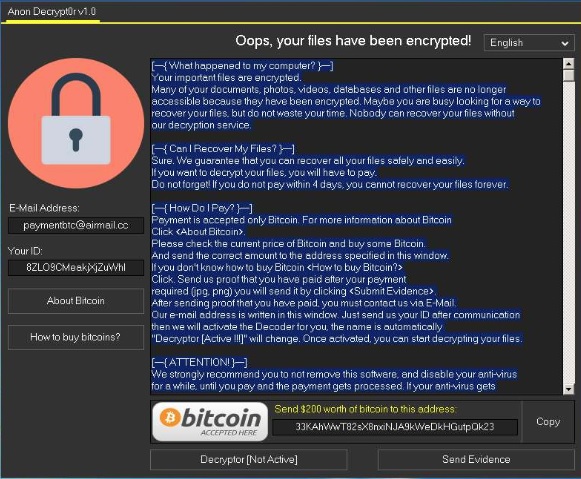The height and width of the screenshot is (479, 581).
Task: Click How to buy bitcoins? button
Action: click(x=76, y=337)
